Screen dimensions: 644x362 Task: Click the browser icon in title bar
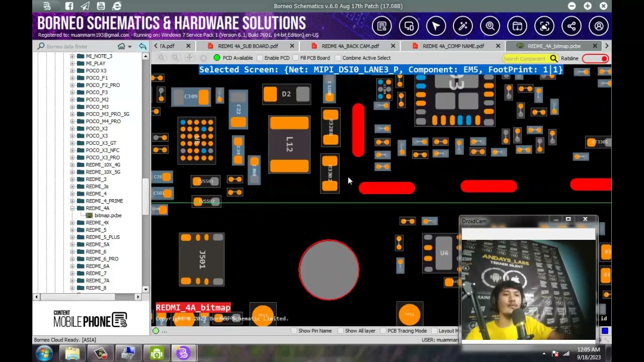click(117, 6)
